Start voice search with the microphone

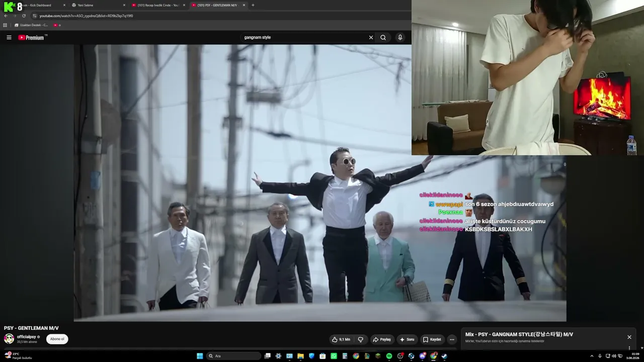click(400, 37)
